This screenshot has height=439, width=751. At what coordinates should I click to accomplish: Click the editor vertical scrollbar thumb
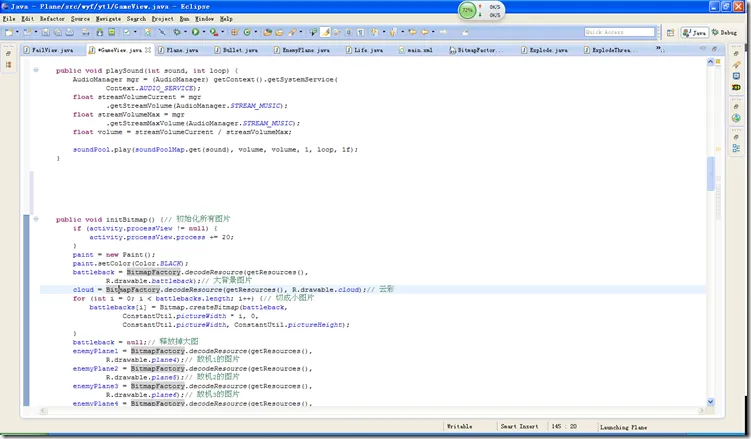(710, 173)
